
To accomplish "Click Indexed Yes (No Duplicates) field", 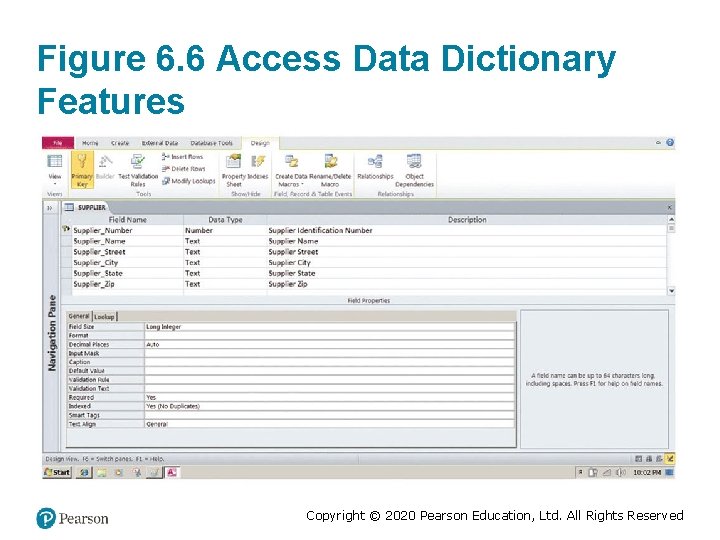I will (330, 406).
